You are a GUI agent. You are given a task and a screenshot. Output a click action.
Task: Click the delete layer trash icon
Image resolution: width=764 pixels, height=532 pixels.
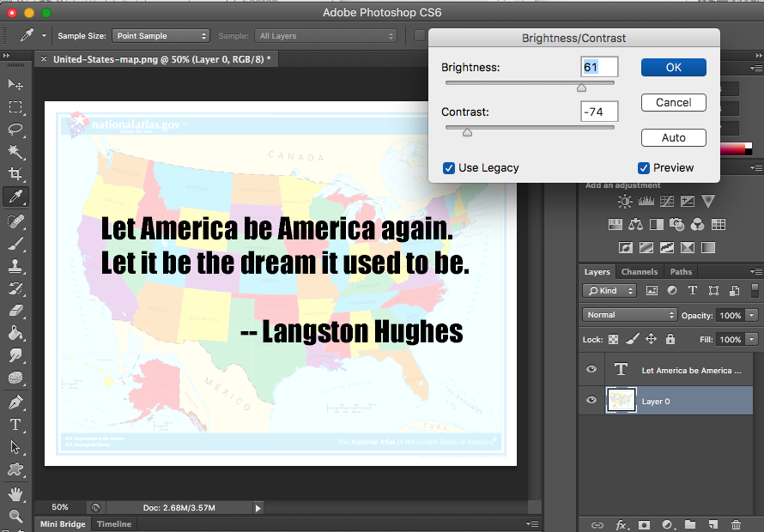736,524
